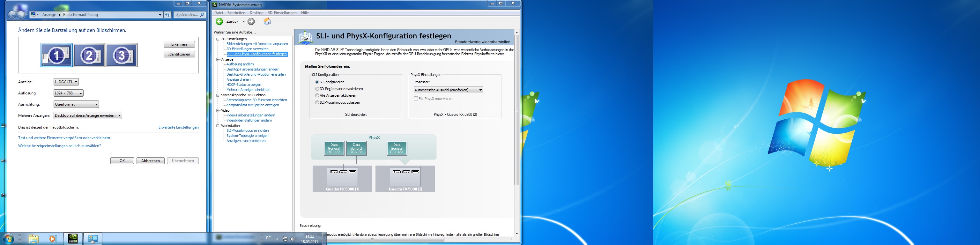Open PhysX Prozessor Automatische Auswahl dropdown
Image resolution: width=980 pixels, height=245 pixels.
(x=448, y=90)
